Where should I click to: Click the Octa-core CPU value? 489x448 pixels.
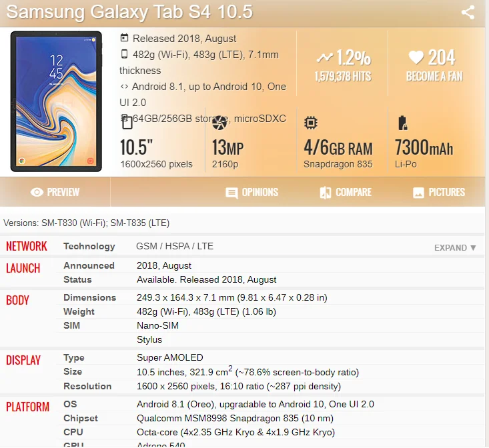(235, 432)
